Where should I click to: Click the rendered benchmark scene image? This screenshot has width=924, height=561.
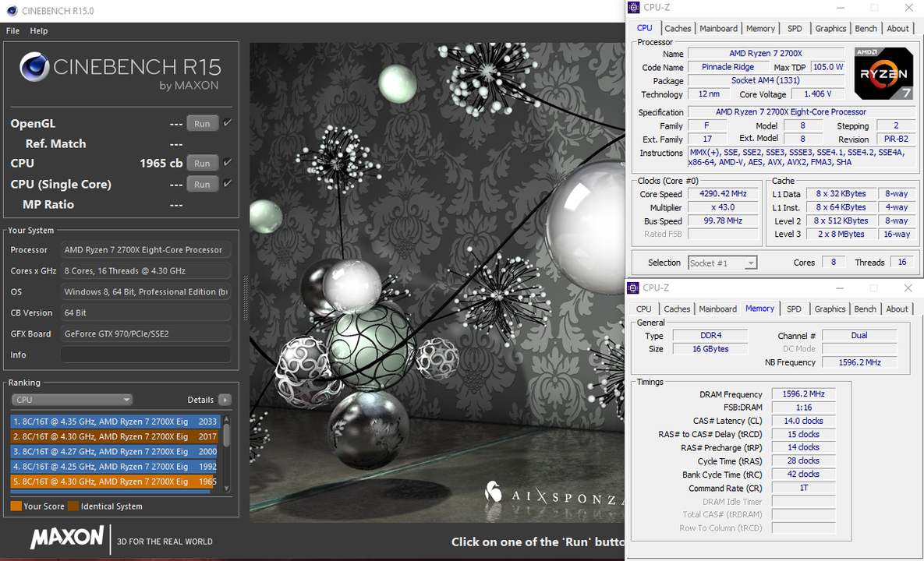click(437, 283)
